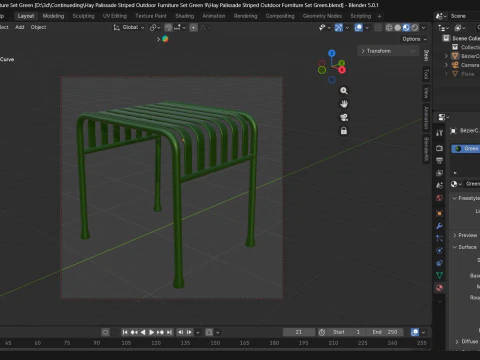The width and height of the screenshot is (480, 360).
Task: Select solid viewport shading mode
Action: pos(397,28)
